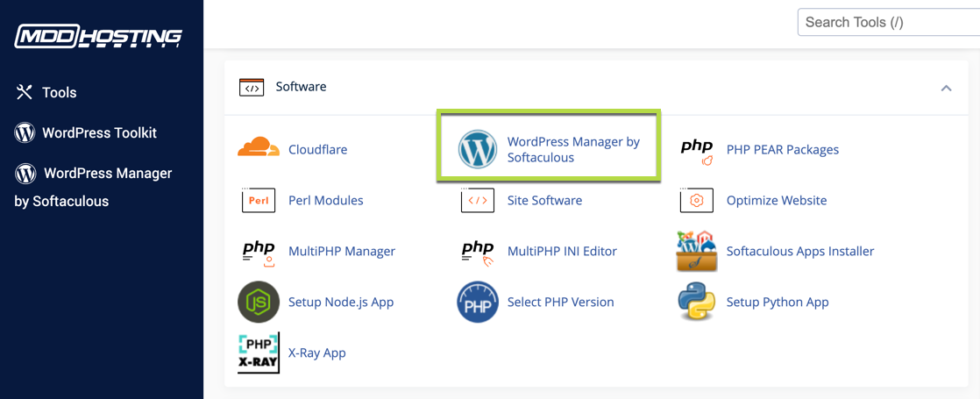Open the PHP PEAR Packages link
Image resolution: width=980 pixels, height=399 pixels.
coord(783,150)
